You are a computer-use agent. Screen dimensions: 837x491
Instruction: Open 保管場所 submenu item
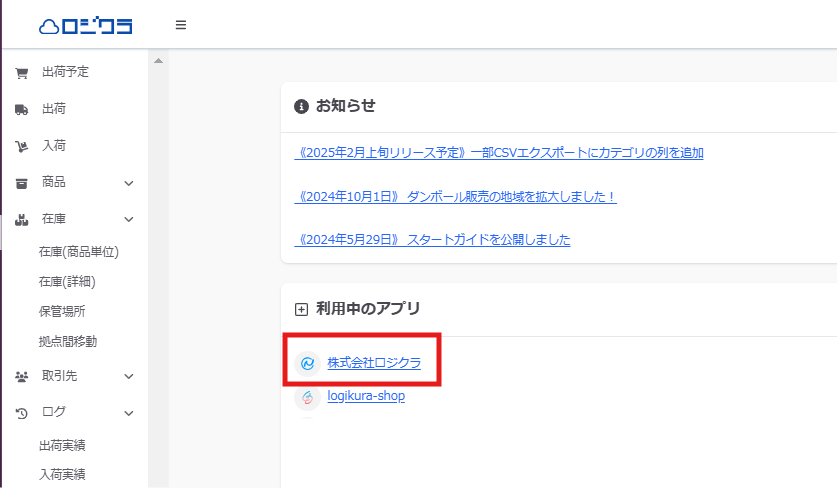pyautogui.click(x=62, y=311)
